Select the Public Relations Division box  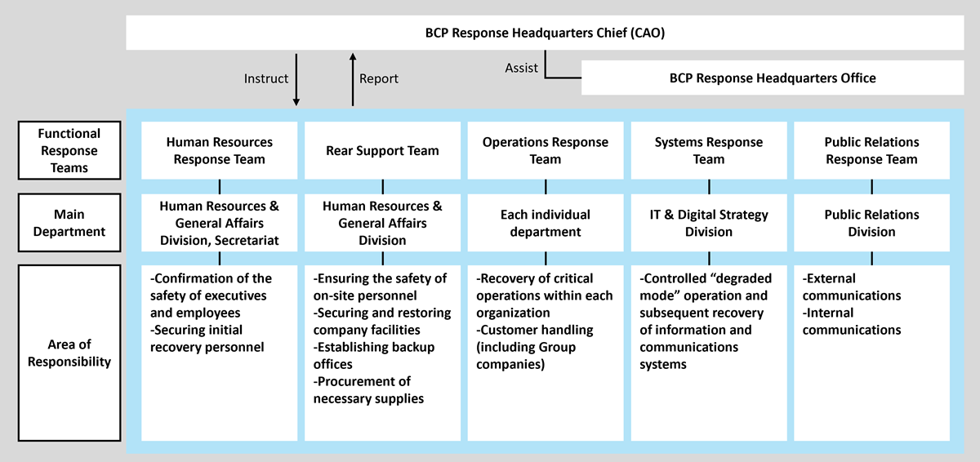coord(872,223)
